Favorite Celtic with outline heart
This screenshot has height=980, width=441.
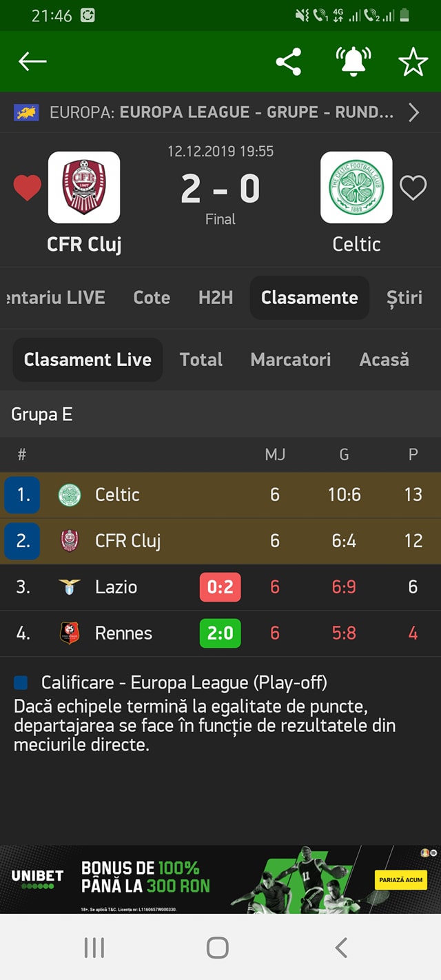tap(413, 187)
